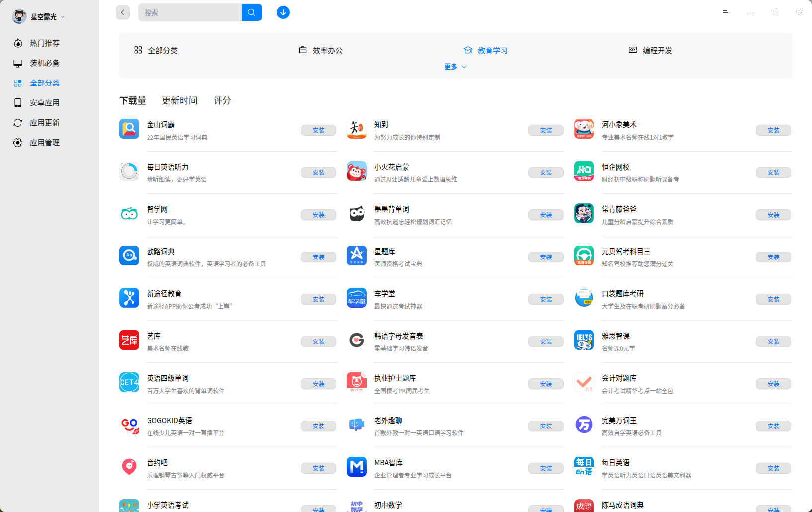Open the 执业护士题库 app icon
Screen dimensions: 812x512
pyautogui.click(x=357, y=382)
